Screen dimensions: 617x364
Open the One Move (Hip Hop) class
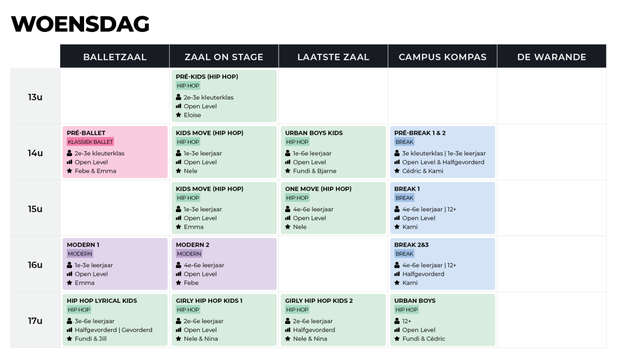(333, 208)
